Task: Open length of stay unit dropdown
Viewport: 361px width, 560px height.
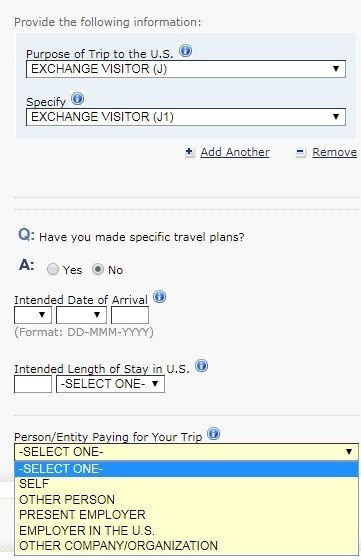Action: click(110, 384)
